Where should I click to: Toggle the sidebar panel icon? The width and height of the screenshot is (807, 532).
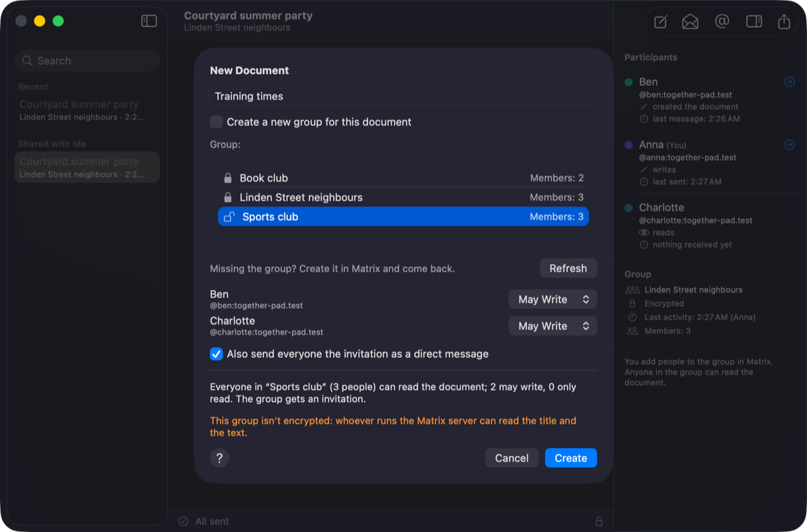pos(149,21)
